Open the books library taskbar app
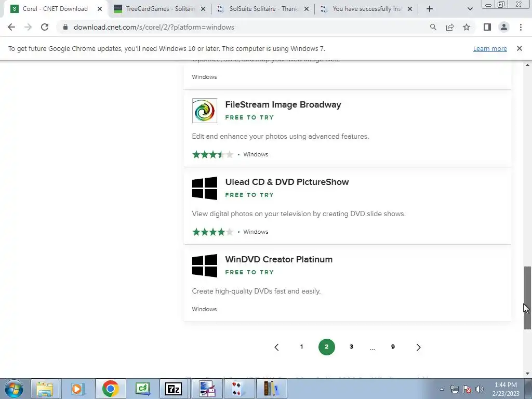 271,389
